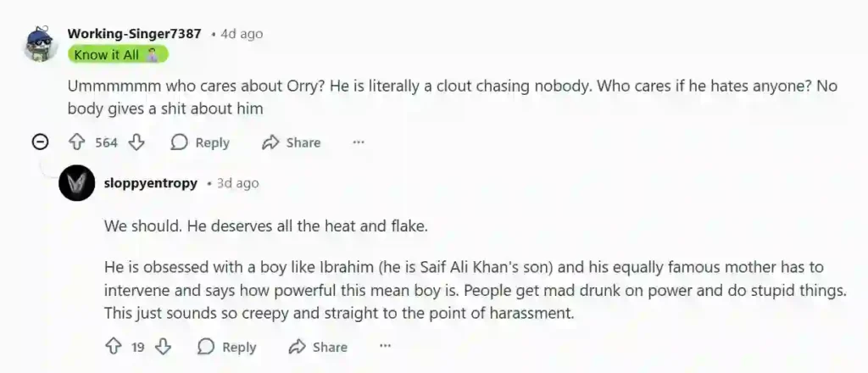Downvote sloppyentropy's reply
This screenshot has height=373, width=868.
[164, 347]
